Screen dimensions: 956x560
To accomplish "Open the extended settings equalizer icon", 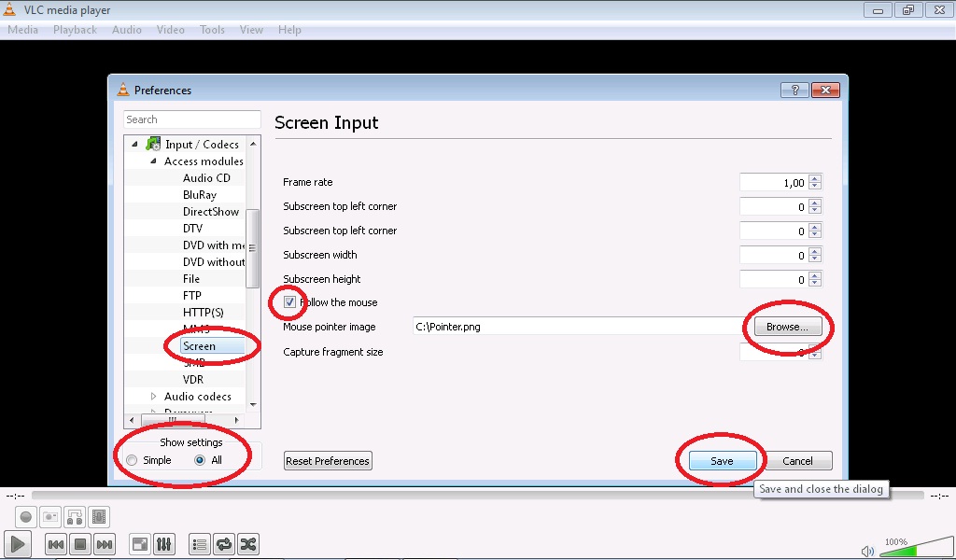I will 164,544.
